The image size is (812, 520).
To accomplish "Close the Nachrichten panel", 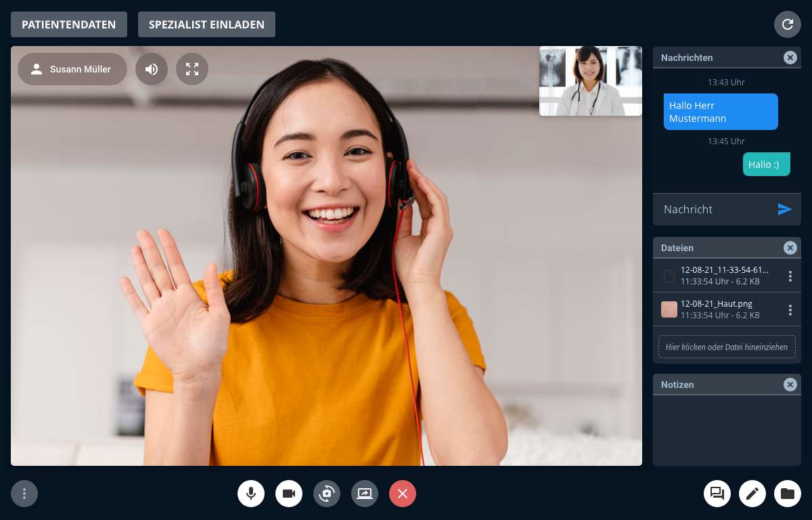I will pos(790,58).
